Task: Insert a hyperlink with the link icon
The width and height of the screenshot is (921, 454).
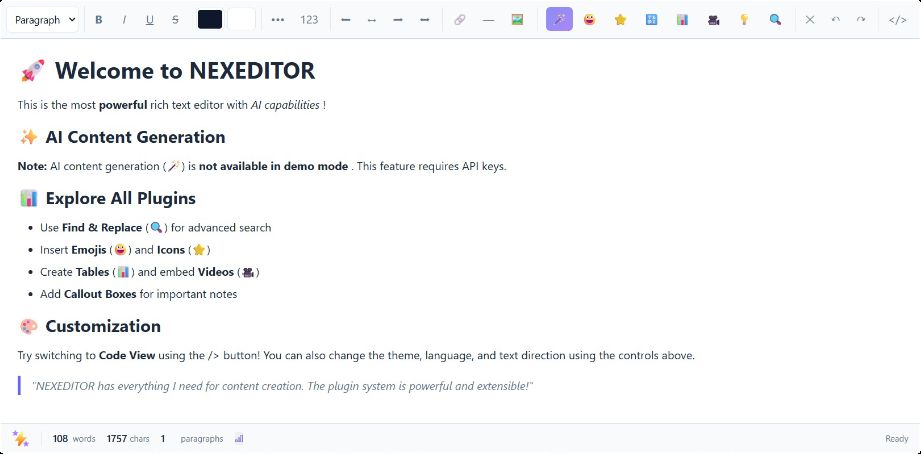Action: tap(460, 19)
